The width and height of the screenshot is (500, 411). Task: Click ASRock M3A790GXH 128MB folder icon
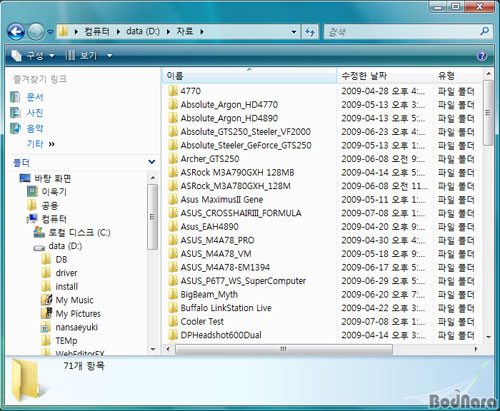[x=173, y=172]
